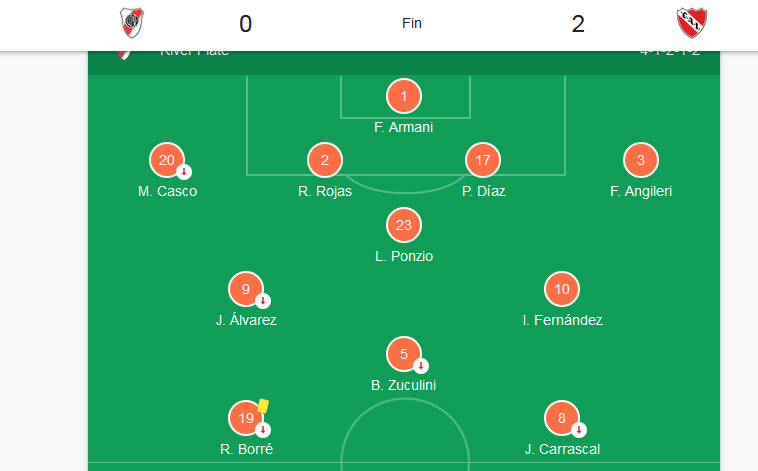
Task: Click number 2 R. Rojas badge
Action: (x=325, y=160)
